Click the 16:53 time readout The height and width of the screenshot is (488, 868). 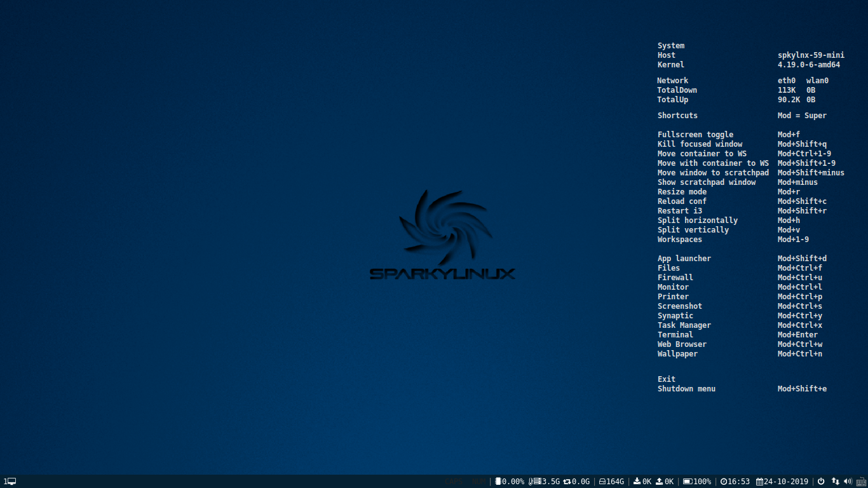(x=739, y=481)
